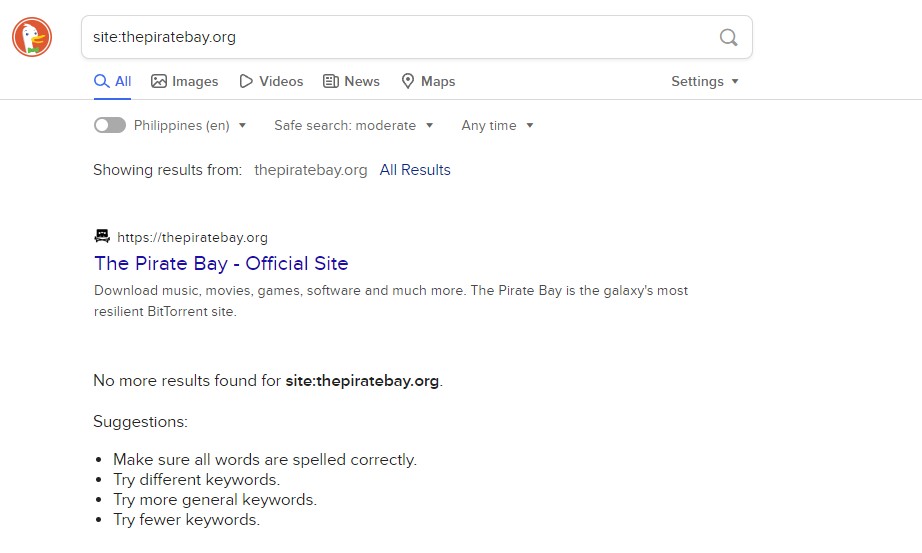
Task: Open The Pirate Bay - Official Site link
Action: [x=221, y=264]
